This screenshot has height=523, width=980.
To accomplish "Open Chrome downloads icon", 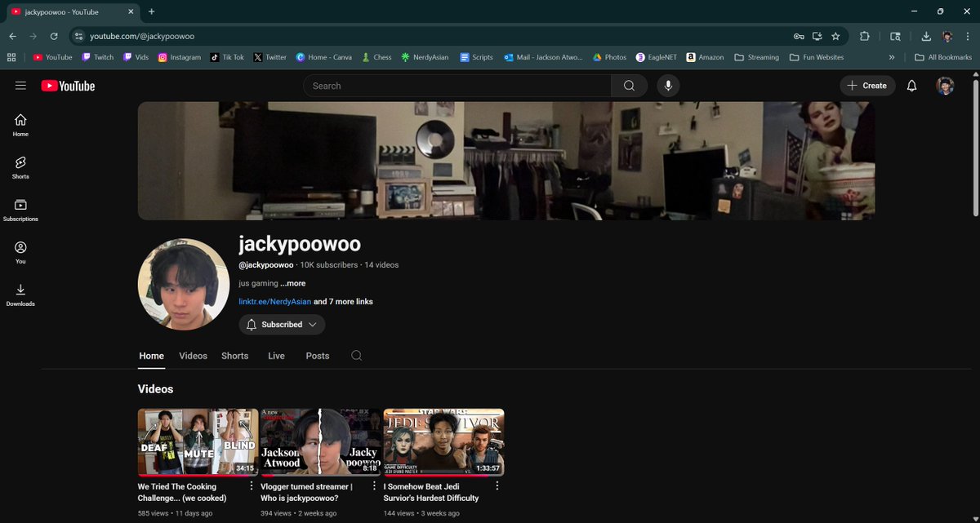I will 926,36.
